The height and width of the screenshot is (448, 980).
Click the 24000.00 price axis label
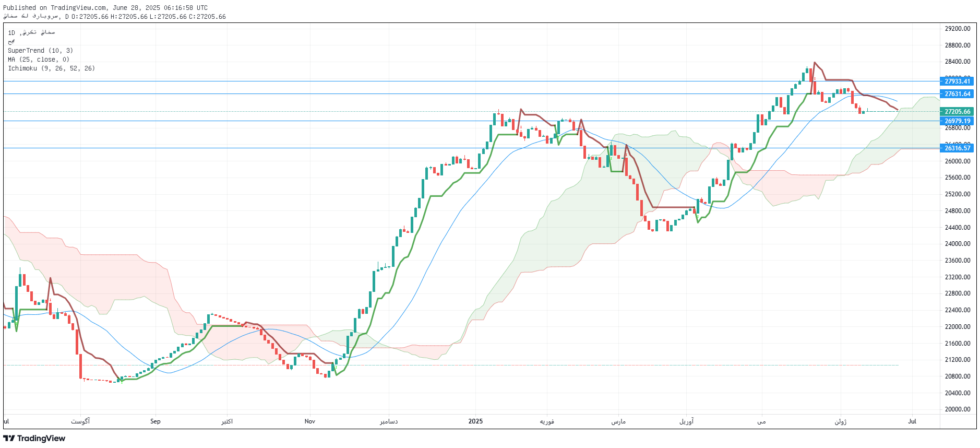tap(958, 244)
